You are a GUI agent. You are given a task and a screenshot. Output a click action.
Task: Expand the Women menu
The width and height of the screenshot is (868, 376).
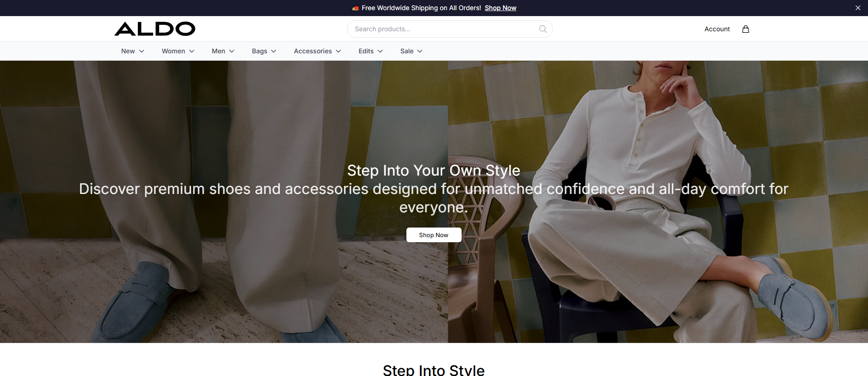click(178, 51)
